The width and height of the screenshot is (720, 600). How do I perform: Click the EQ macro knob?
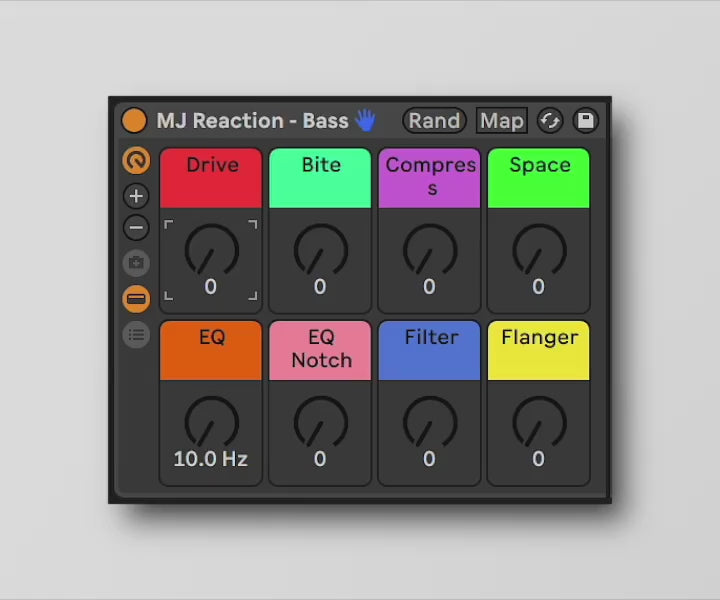(212, 423)
